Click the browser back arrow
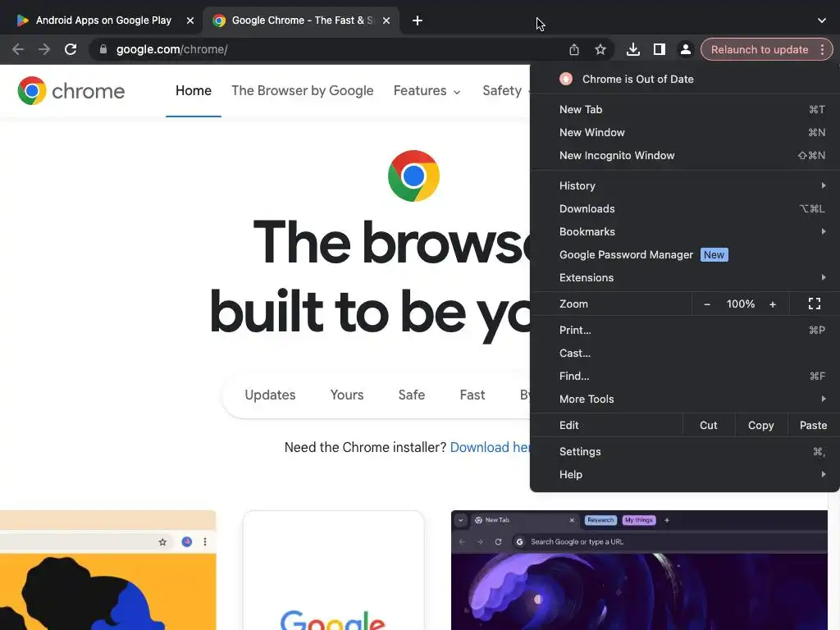Viewport: 840px width, 630px height. (x=18, y=49)
